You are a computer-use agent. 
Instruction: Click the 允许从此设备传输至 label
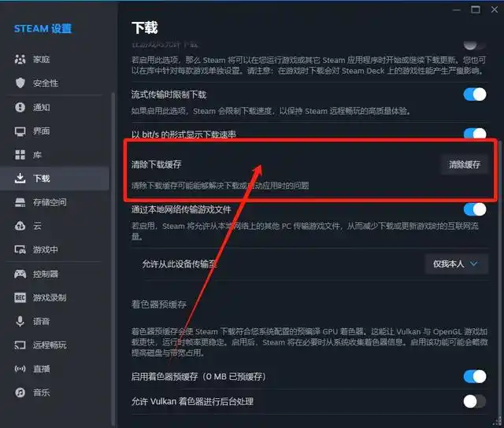pyautogui.click(x=180, y=264)
